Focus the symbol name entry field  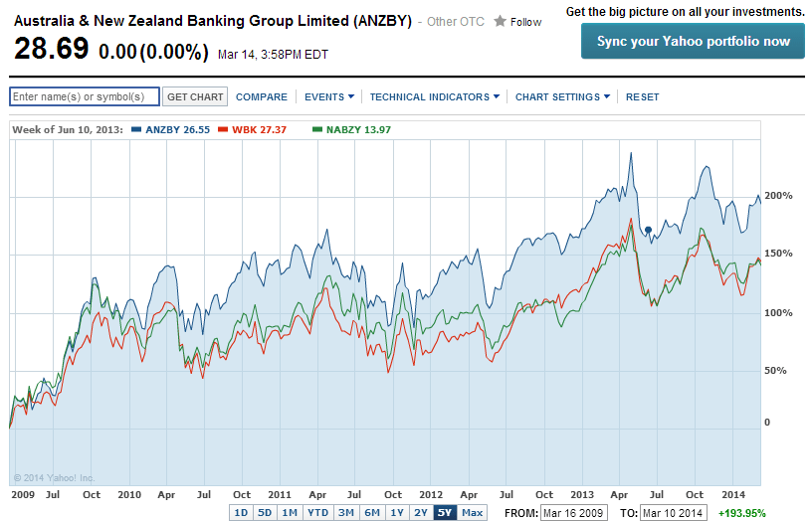(x=84, y=96)
